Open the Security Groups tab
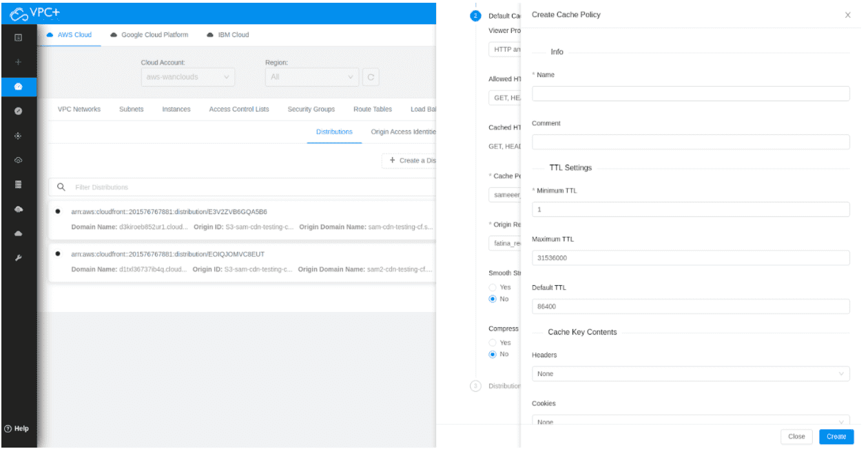 point(311,109)
